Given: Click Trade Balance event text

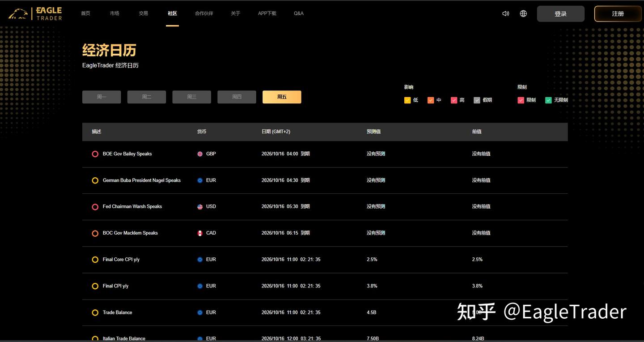Looking at the screenshot, I should [118, 312].
